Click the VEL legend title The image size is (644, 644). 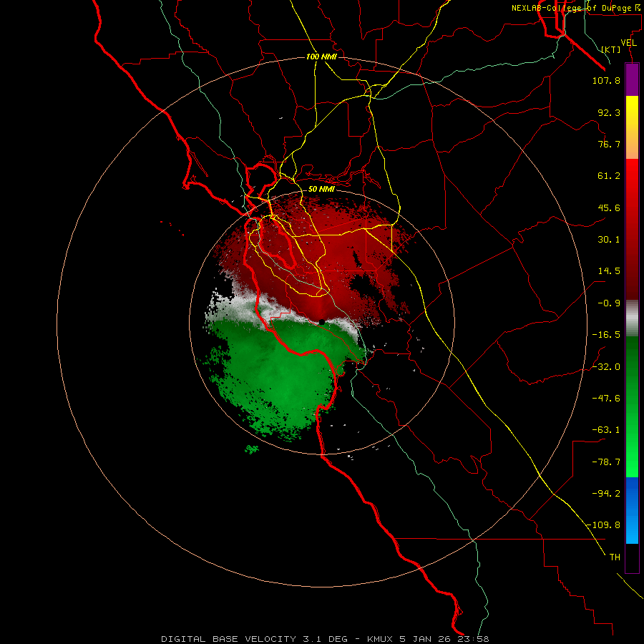[628, 43]
